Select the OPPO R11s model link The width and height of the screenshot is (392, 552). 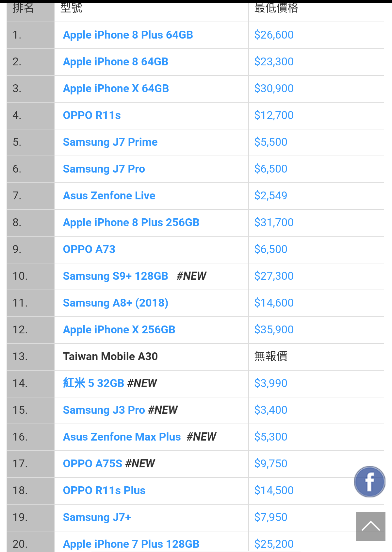pyautogui.click(x=92, y=115)
